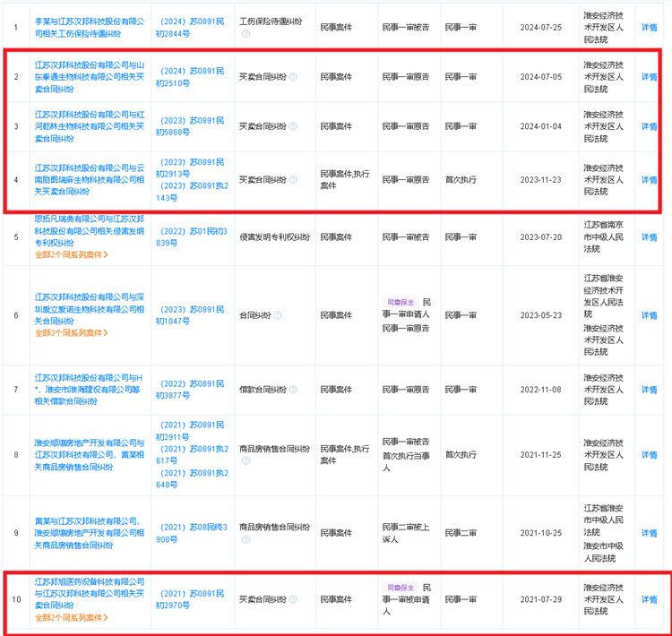This screenshot has width=672, height=636.
Task: Open case title involving 山东泰通生物科技有限公司
Action: [x=90, y=77]
